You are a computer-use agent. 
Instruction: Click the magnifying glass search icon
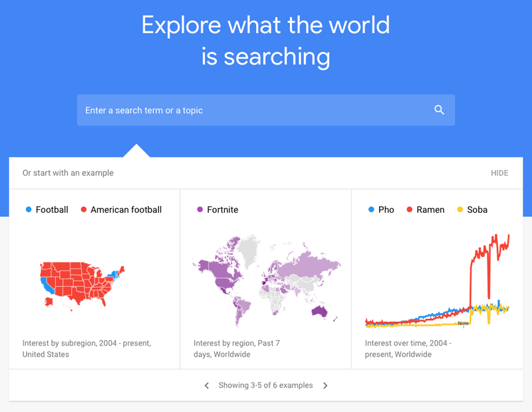click(439, 110)
